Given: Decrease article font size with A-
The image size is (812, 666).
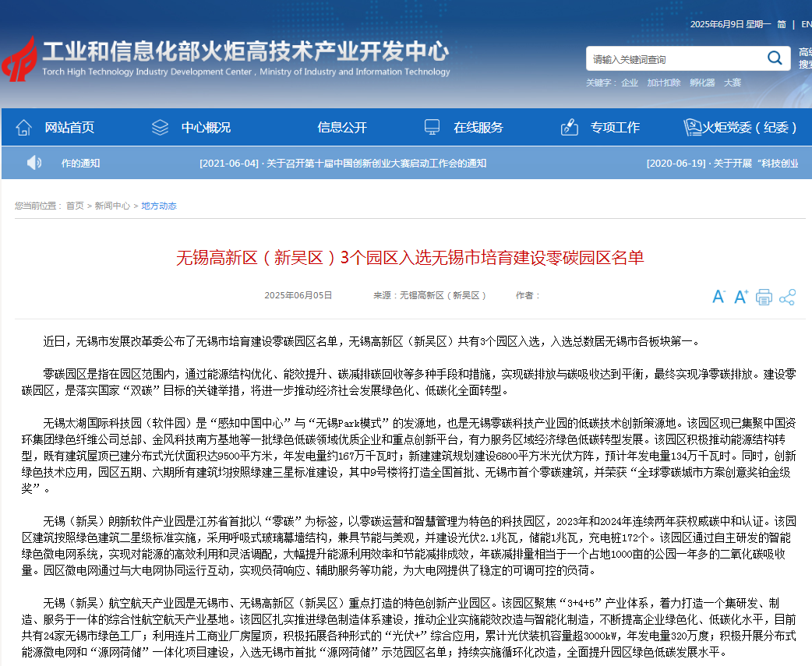Looking at the screenshot, I should [718, 297].
